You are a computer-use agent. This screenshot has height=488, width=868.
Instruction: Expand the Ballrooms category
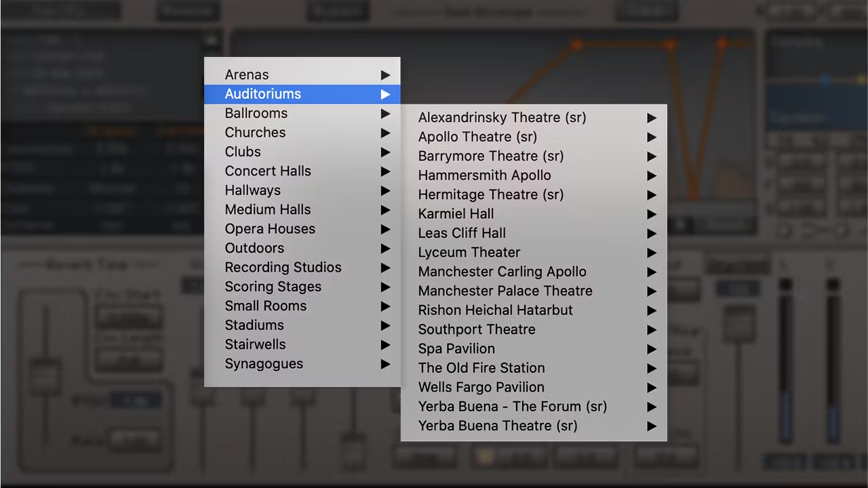[302, 113]
